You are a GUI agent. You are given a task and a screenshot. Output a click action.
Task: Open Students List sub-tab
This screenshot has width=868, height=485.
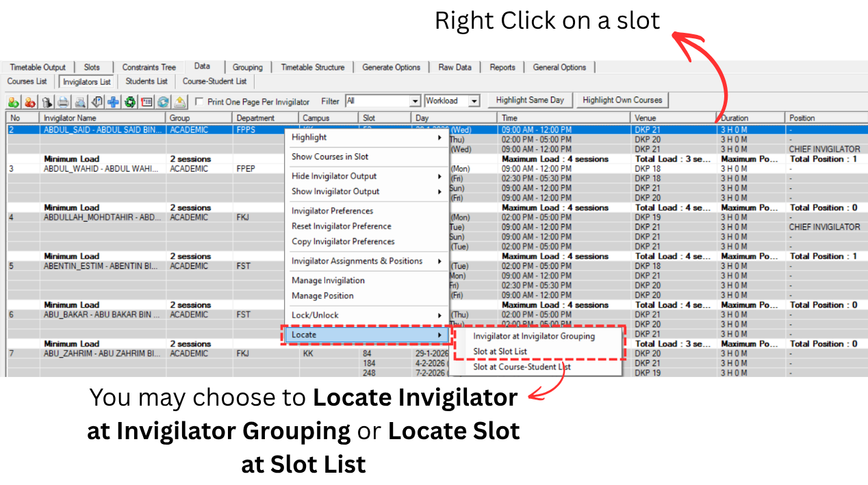click(146, 81)
